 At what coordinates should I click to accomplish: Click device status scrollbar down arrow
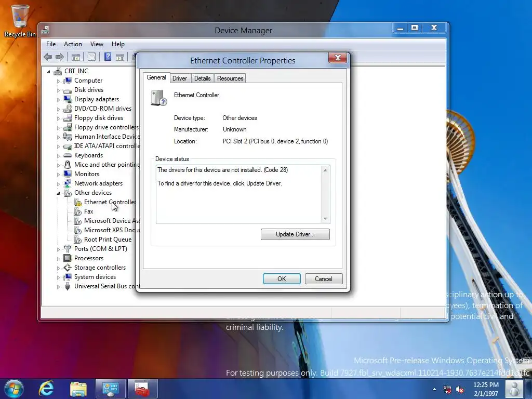[325, 219]
